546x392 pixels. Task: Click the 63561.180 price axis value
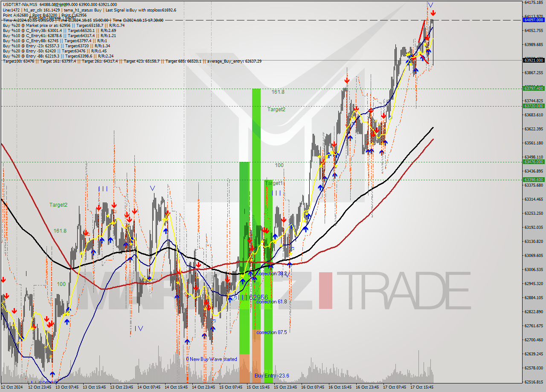click(x=534, y=143)
